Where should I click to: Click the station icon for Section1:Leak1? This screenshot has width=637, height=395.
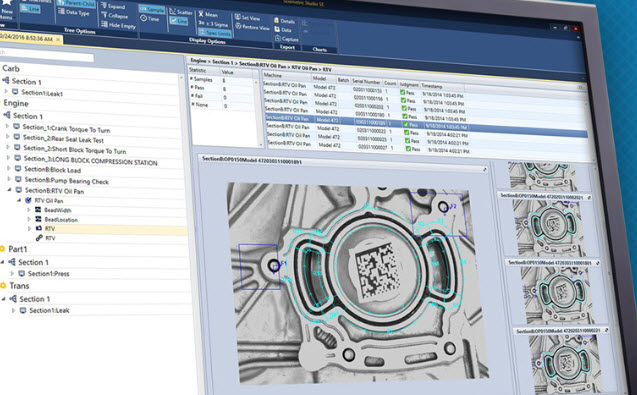(15, 92)
